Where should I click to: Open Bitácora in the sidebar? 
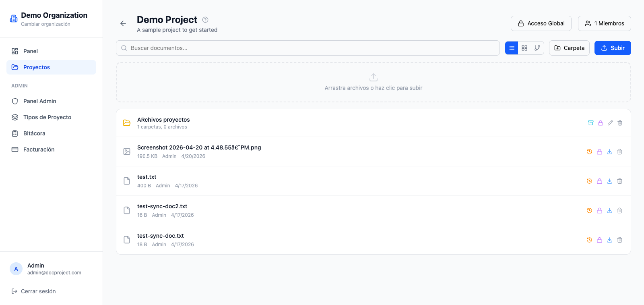51,133
